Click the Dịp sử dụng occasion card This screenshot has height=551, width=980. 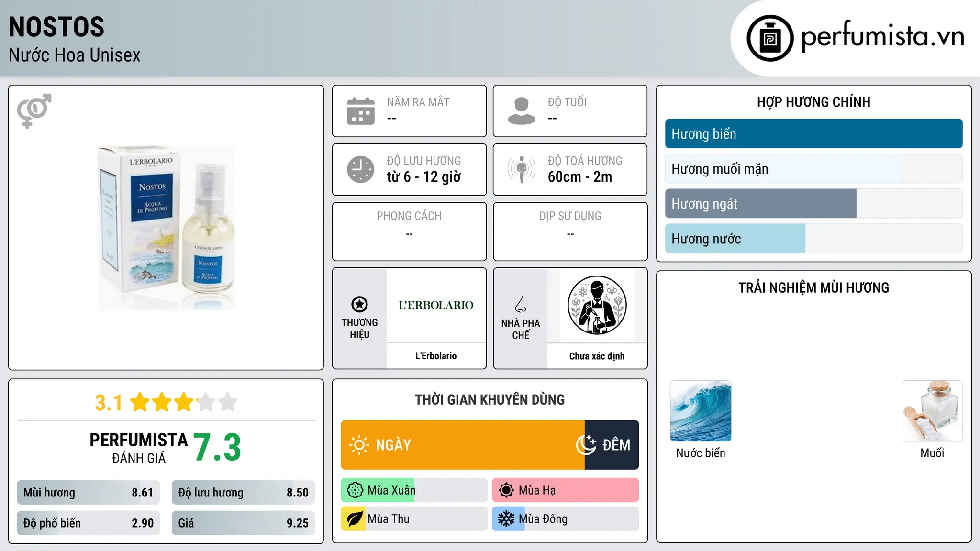click(x=570, y=231)
